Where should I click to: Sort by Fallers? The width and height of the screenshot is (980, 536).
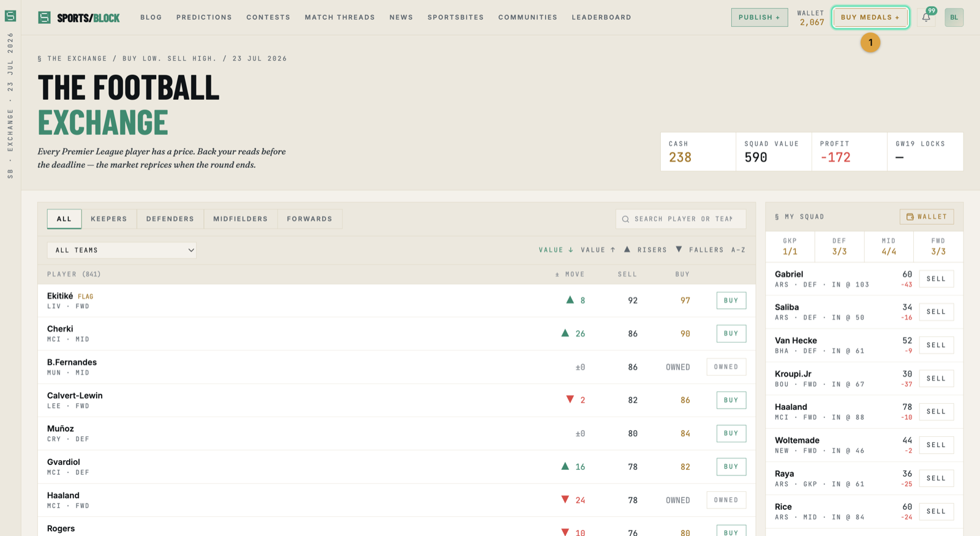coord(699,250)
